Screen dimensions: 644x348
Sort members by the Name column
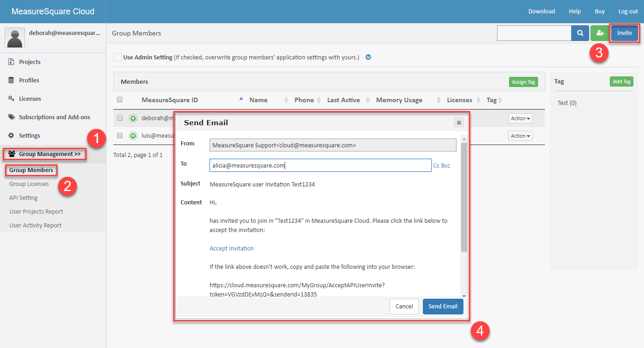pos(258,100)
